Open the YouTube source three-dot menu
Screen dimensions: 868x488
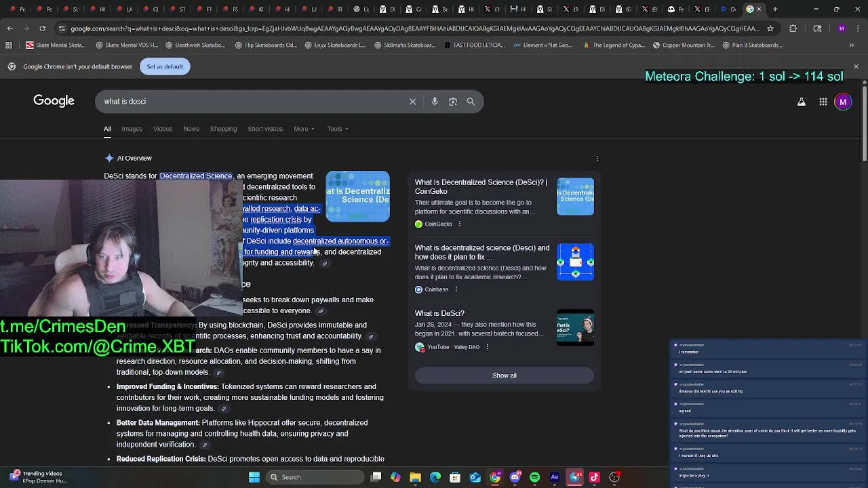[487, 347]
